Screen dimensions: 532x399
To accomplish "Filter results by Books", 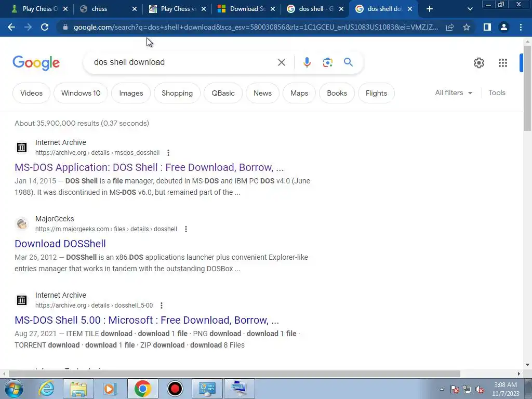I will click(x=337, y=93).
